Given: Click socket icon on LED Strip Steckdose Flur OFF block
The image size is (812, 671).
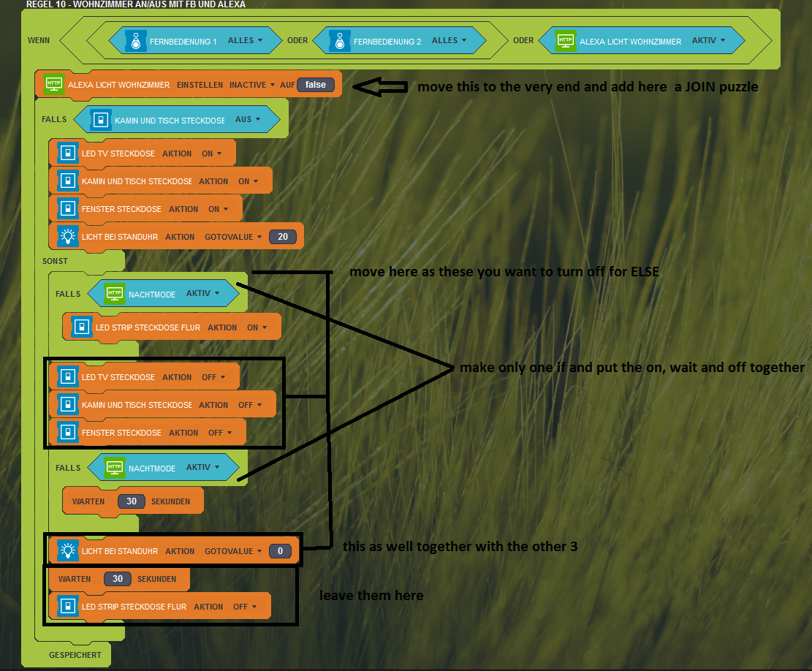Looking at the screenshot, I should coord(67,607).
